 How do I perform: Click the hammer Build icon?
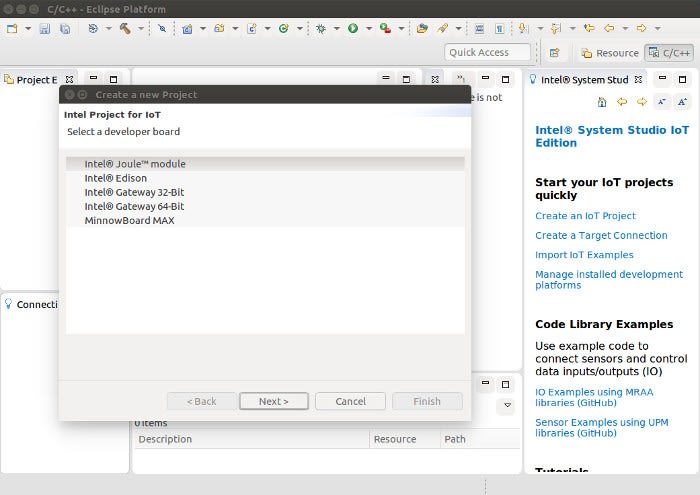click(x=125, y=29)
